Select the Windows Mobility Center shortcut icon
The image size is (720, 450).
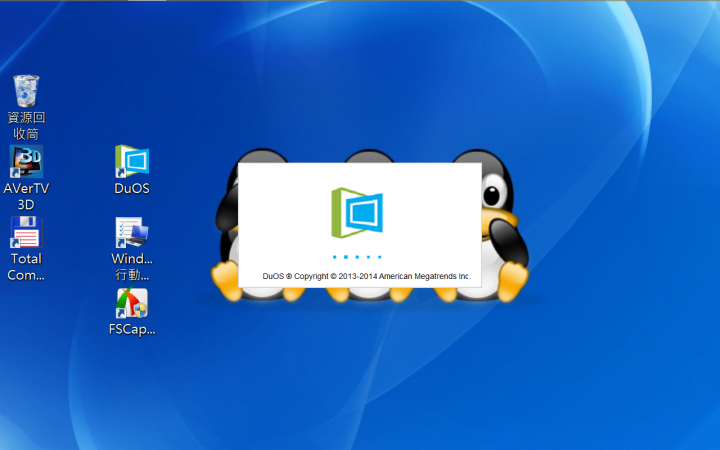click(132, 232)
